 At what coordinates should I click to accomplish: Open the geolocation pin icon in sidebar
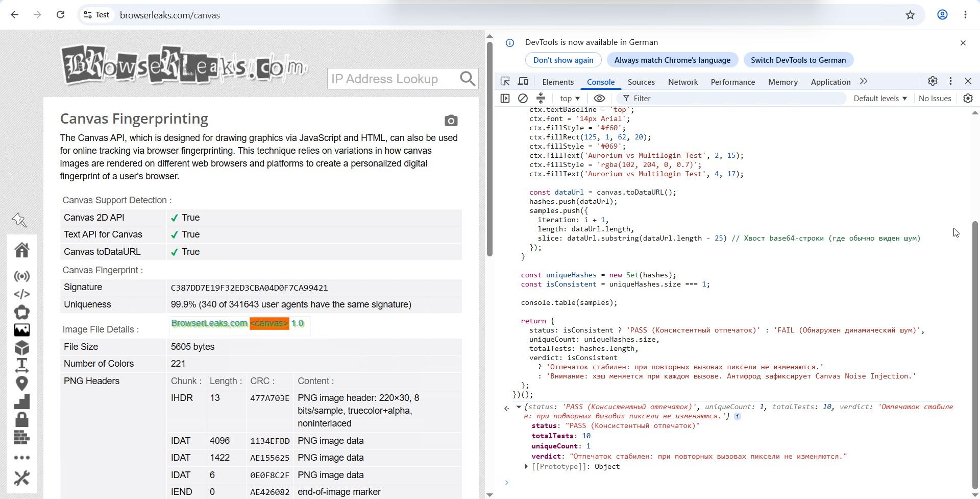(22, 384)
